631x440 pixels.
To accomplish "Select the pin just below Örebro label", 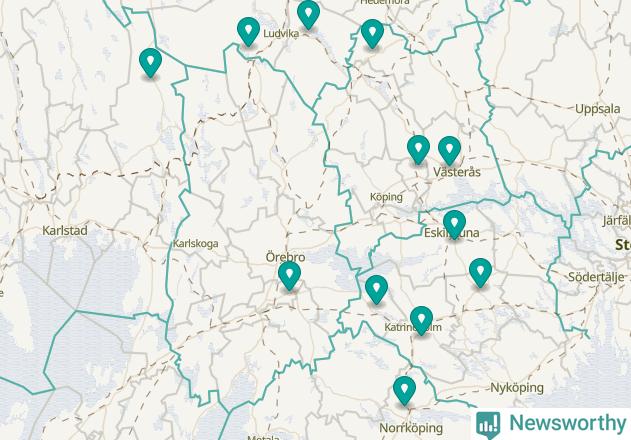I will pyautogui.click(x=289, y=276).
